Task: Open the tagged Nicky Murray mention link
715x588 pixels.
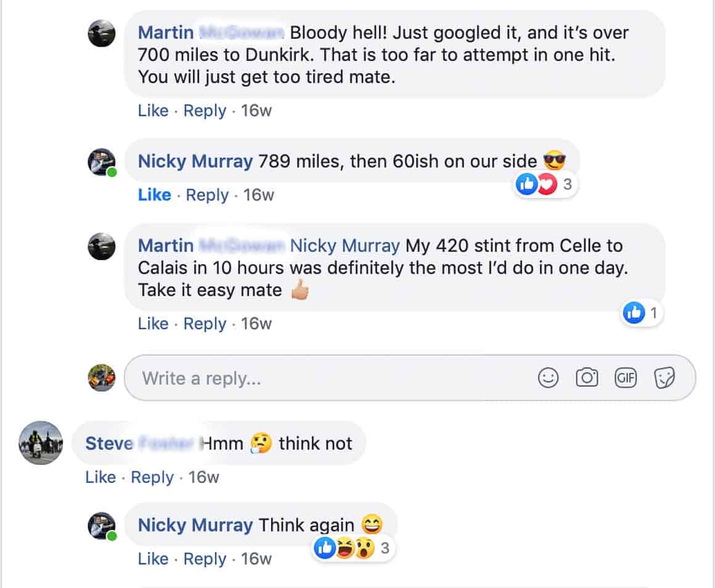Action: (x=345, y=246)
